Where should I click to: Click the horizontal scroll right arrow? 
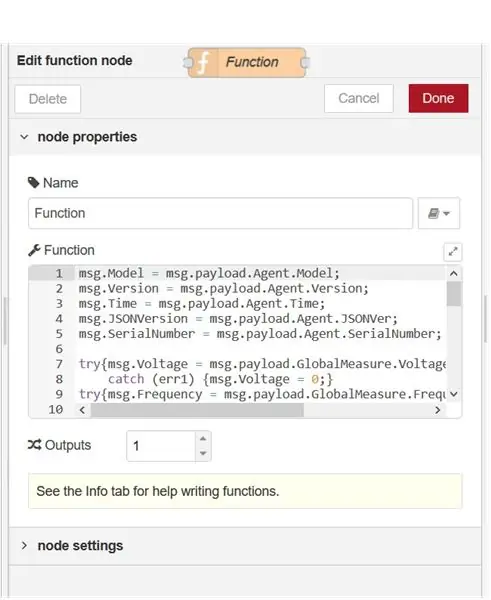(x=437, y=410)
